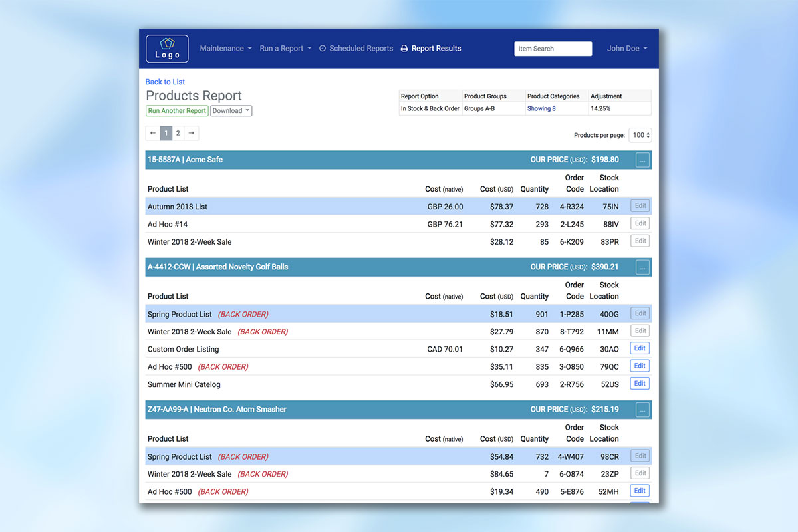Open the John Doe user menu
This screenshot has height=532, width=798.
(x=627, y=49)
